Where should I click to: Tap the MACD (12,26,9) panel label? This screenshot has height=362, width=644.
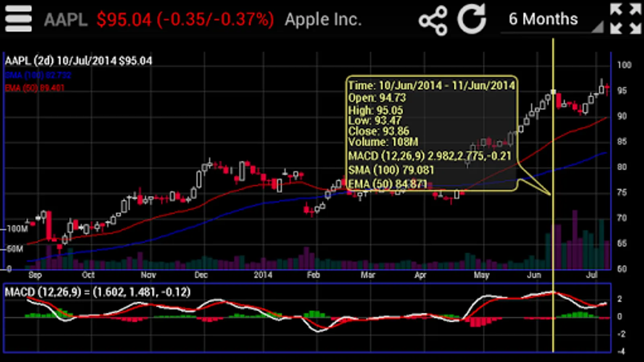pos(98,292)
